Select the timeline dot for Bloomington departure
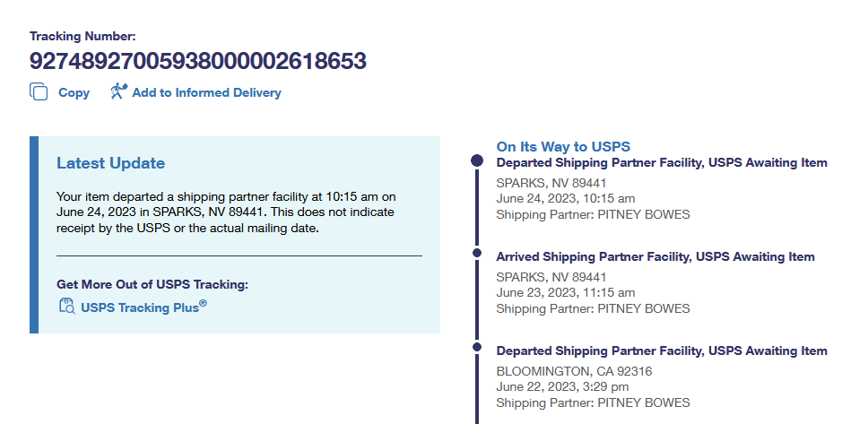 477,349
